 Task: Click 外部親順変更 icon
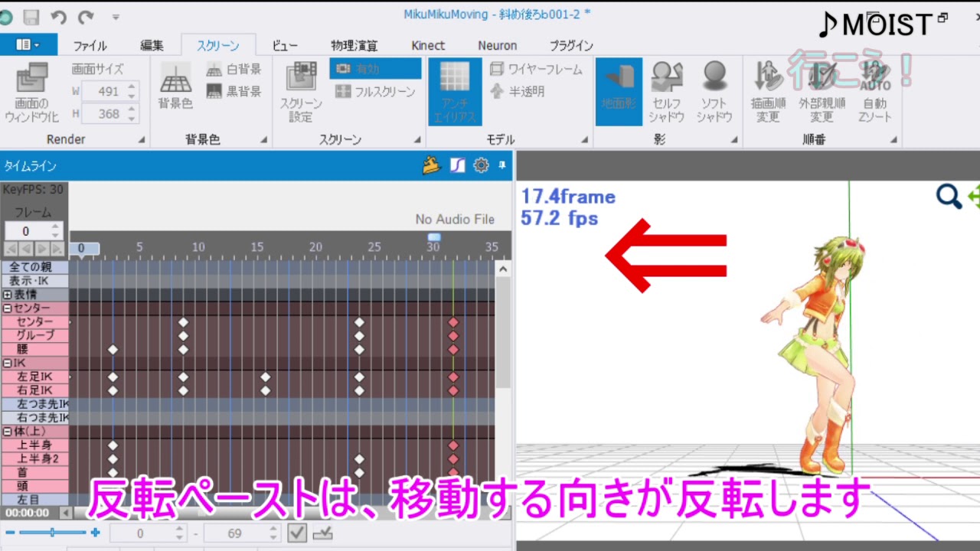[822, 93]
